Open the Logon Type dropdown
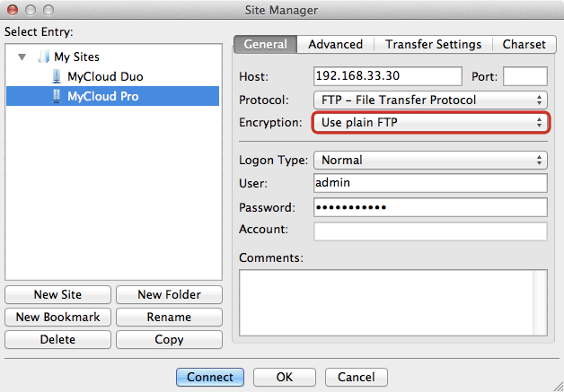Viewport: 564px width, 392px height. click(429, 161)
